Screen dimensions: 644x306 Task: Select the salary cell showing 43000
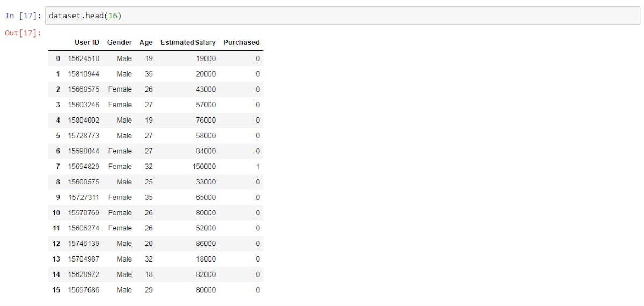click(x=206, y=89)
